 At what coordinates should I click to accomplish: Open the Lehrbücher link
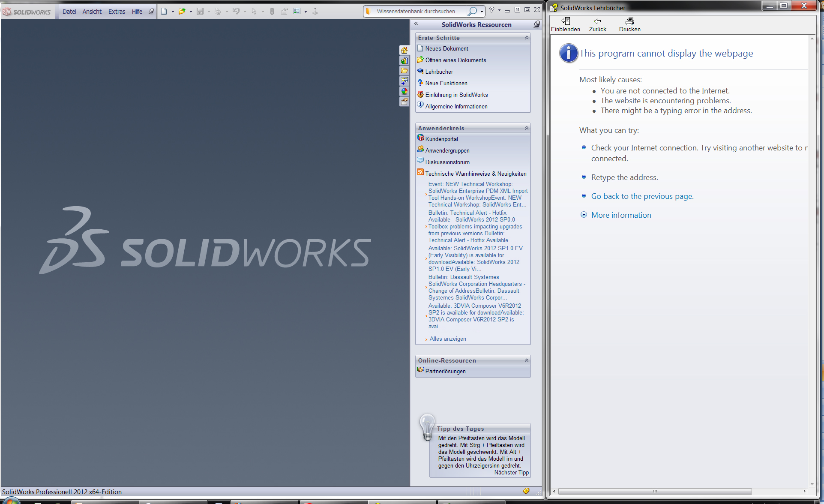[x=439, y=72]
